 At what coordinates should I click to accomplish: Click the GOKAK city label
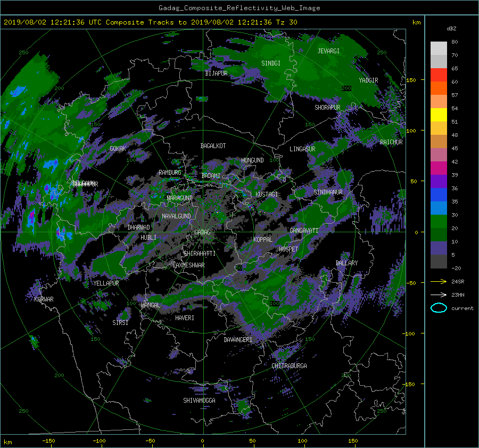pos(118,149)
